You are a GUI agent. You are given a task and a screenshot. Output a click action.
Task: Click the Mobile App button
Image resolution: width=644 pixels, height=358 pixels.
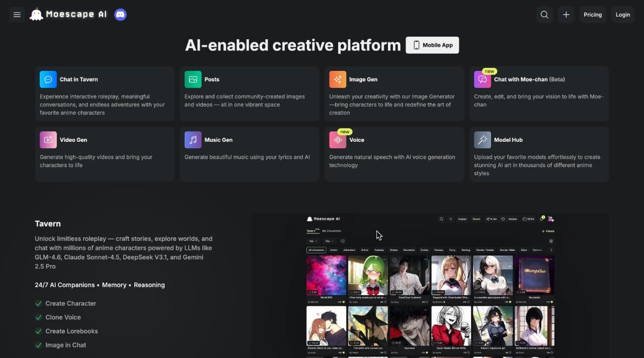[432, 45]
